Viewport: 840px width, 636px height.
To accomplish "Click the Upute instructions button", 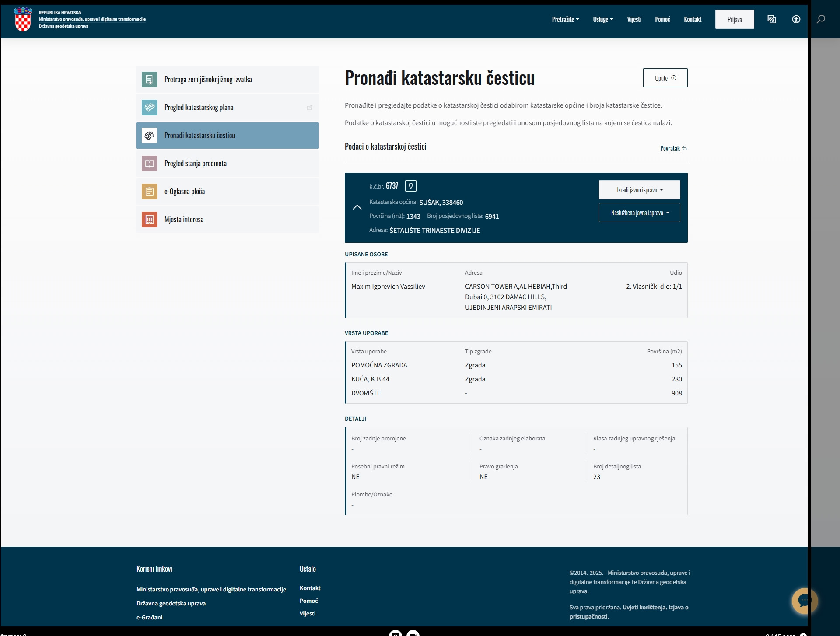I will (x=665, y=78).
